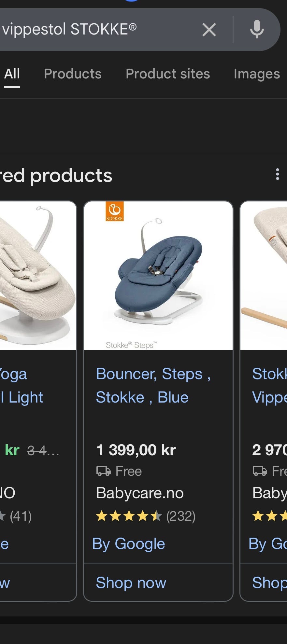
Task: Click the star rating on the right card
Action: [270, 516]
